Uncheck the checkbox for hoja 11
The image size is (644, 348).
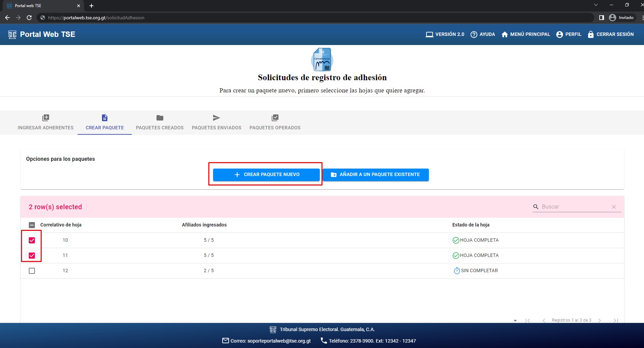[x=32, y=256]
